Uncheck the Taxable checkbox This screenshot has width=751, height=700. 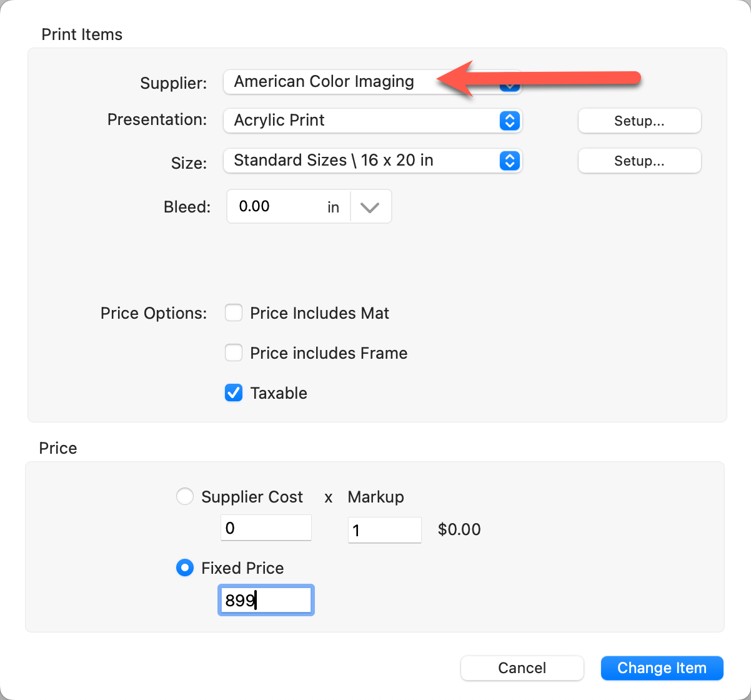point(234,393)
